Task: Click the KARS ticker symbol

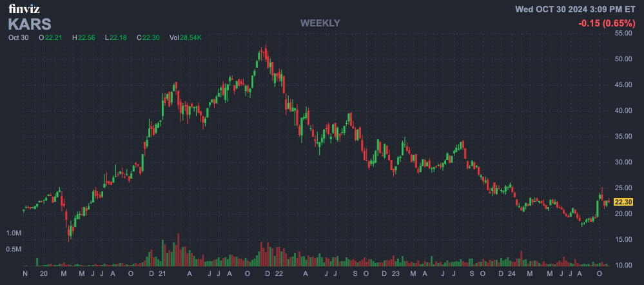Action: pos(29,24)
